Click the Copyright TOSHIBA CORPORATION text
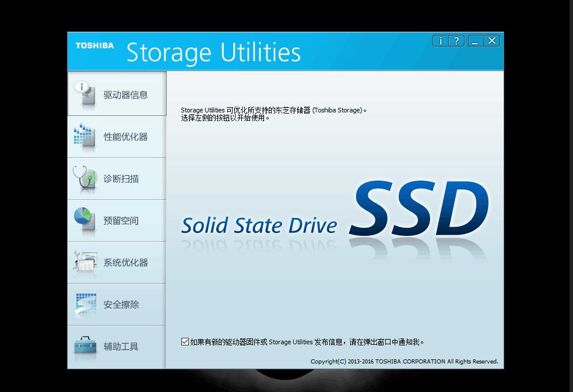 point(404,361)
